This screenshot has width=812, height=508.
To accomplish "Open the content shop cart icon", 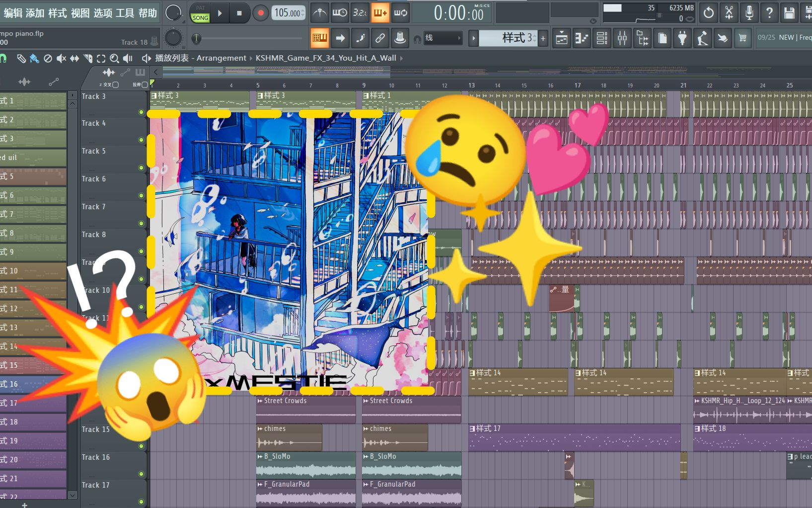I will 743,38.
